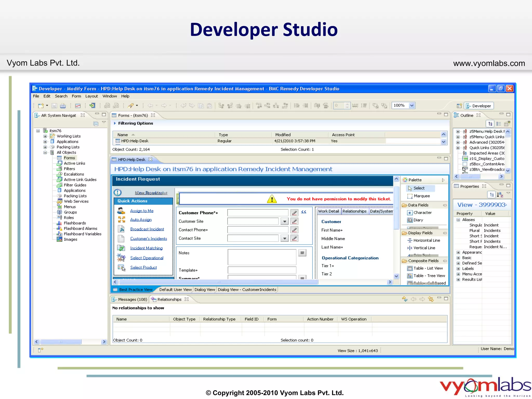Close the HPD:Help Desk editor tab

[150, 159]
